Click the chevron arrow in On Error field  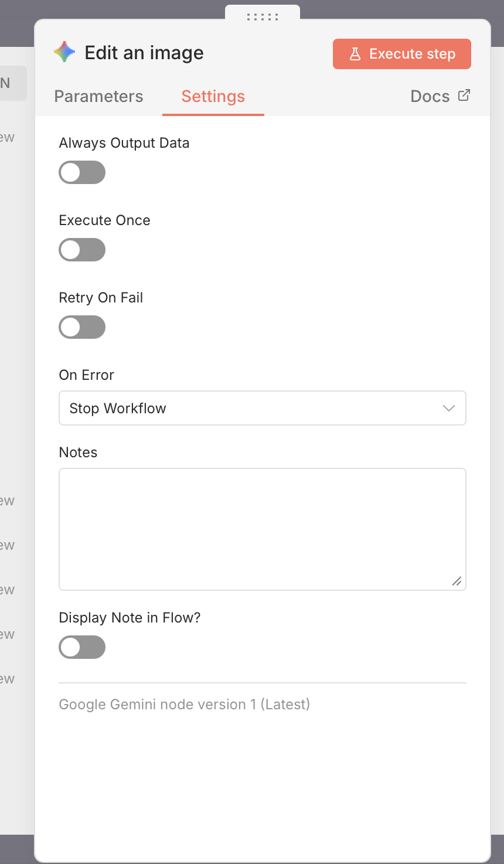coord(449,408)
